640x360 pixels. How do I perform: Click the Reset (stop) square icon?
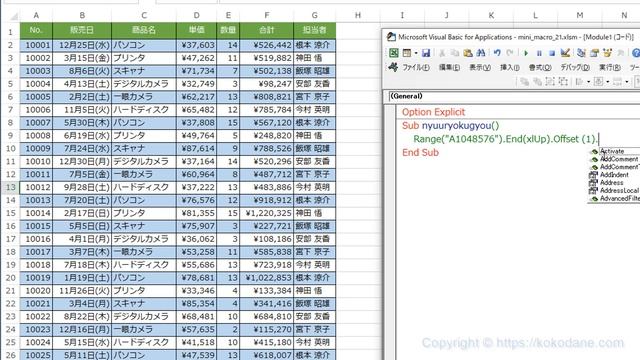pos(552,53)
